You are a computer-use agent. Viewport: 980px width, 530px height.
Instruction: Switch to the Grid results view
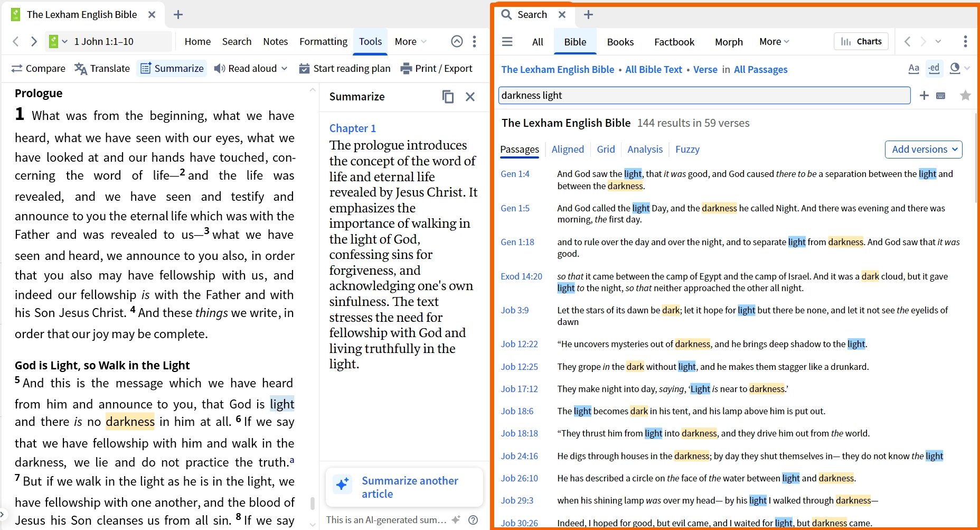[606, 149]
